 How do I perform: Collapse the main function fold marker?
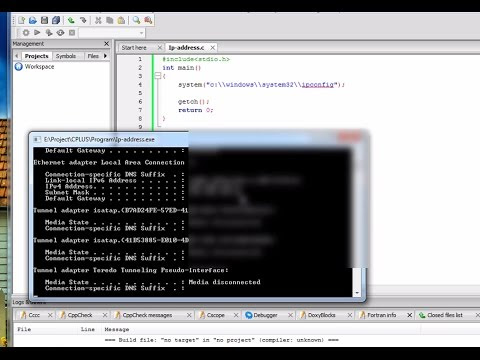pyautogui.click(x=158, y=76)
